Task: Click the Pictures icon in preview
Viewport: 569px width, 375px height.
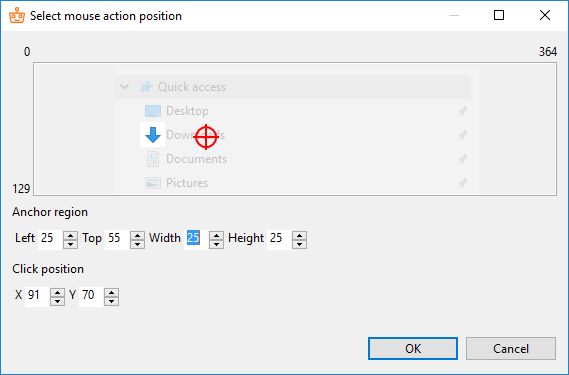Action: [153, 183]
